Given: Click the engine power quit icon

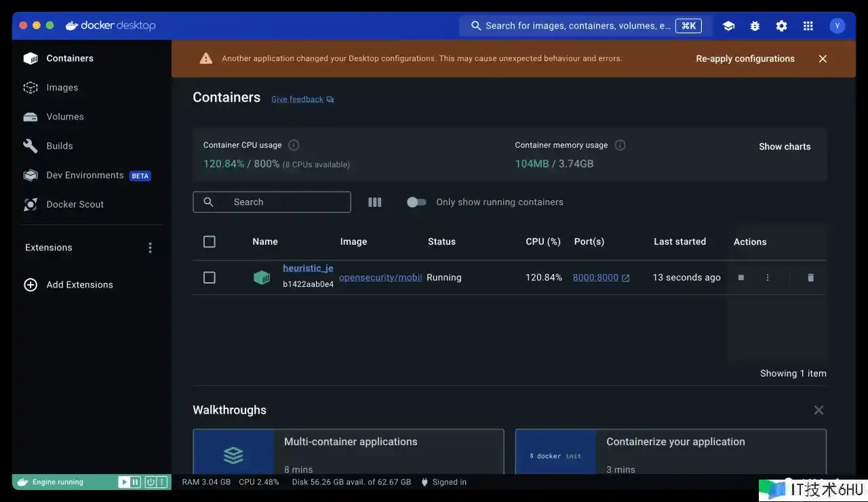Looking at the screenshot, I should 151,482.
